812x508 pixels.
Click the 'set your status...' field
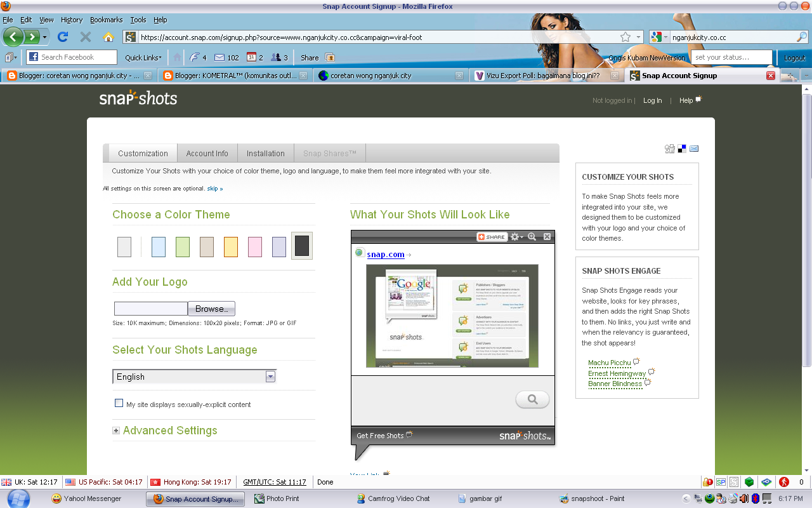coord(731,57)
